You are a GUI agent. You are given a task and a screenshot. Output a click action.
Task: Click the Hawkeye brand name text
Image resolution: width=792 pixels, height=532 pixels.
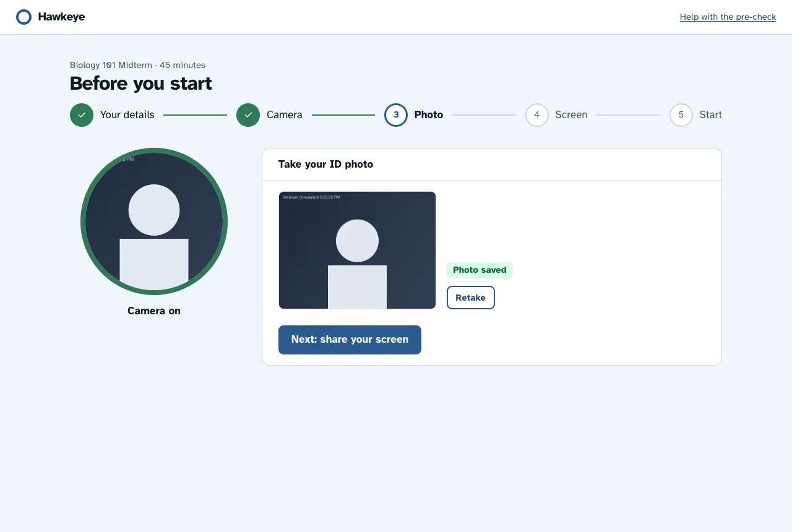pyautogui.click(x=61, y=17)
